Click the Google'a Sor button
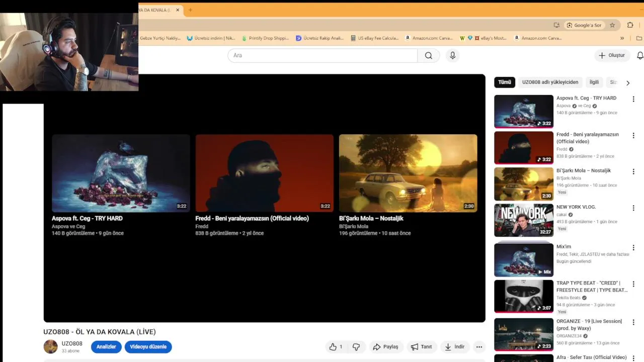Image resolution: width=644 pixels, height=362 pixels. click(584, 25)
